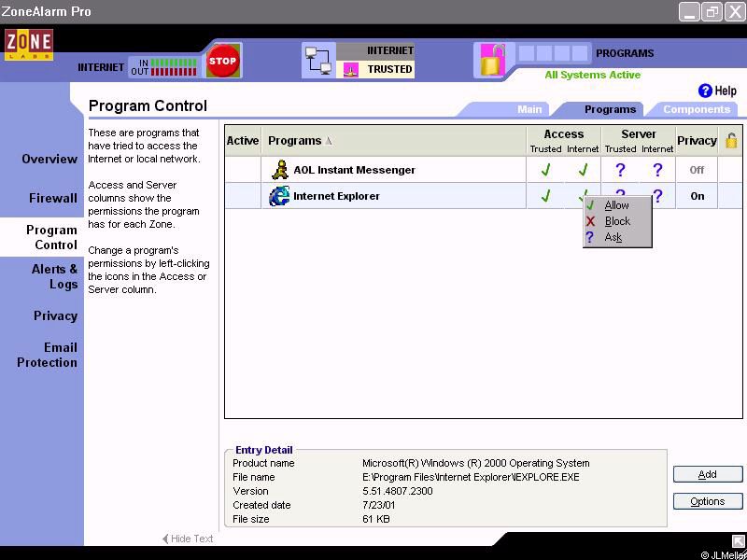Change Internet Explorer Internet server permission
Viewport: 747px width, 560px height.
[658, 196]
